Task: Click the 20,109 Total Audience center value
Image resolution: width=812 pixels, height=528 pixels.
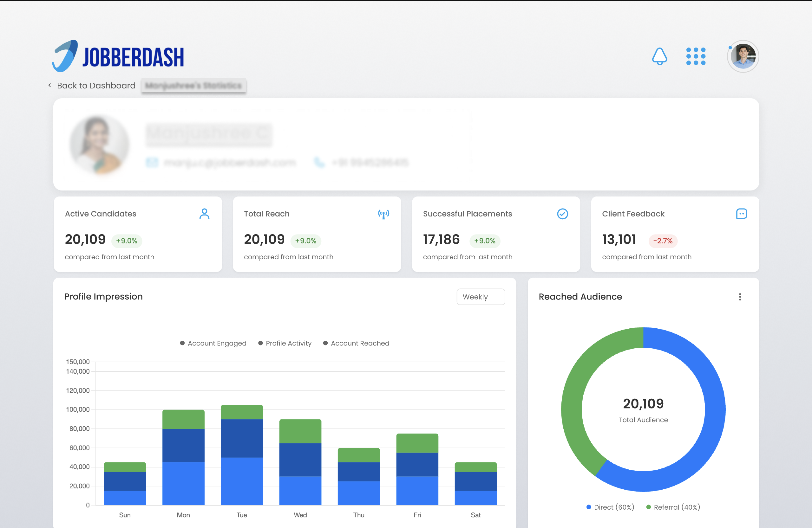Action: (x=644, y=404)
